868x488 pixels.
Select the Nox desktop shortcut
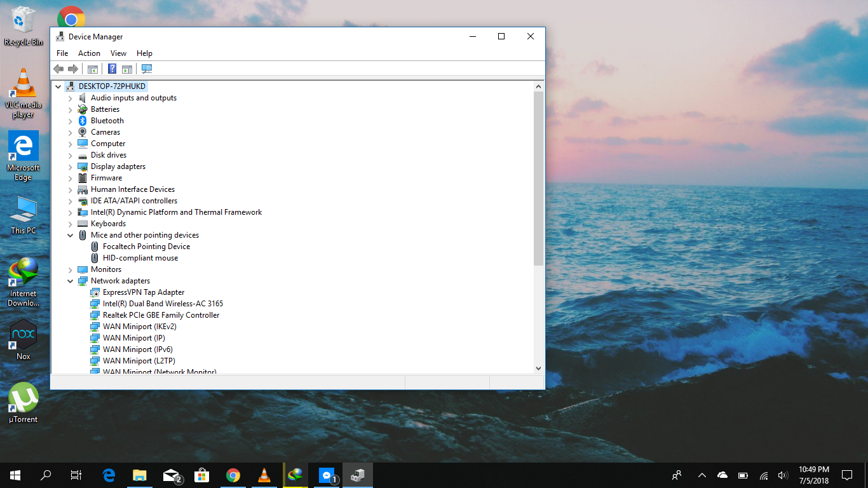24,340
